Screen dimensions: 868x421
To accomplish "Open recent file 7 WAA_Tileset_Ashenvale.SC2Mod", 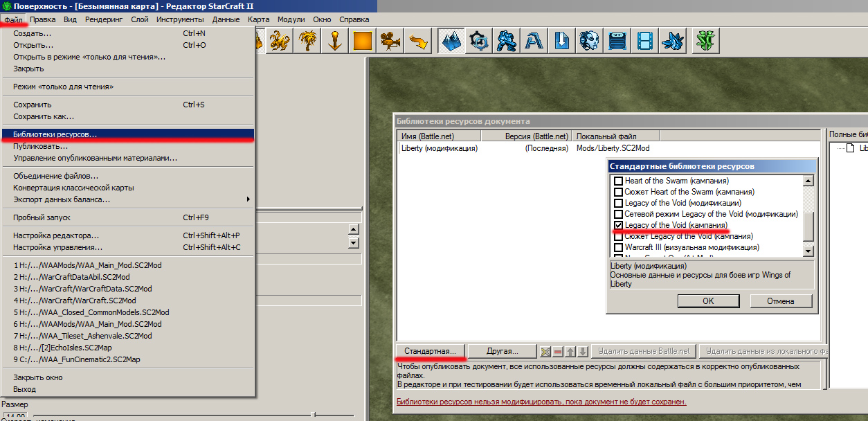I will (x=128, y=336).
